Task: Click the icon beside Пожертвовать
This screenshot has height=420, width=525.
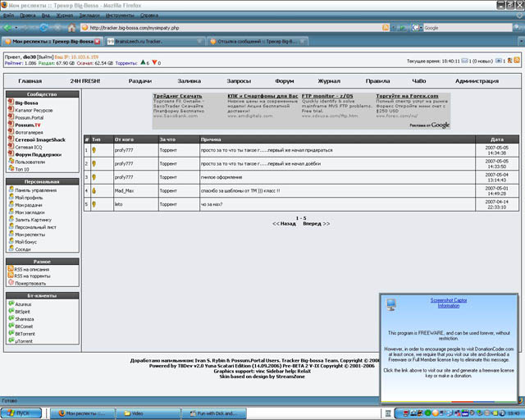Action: (x=11, y=282)
